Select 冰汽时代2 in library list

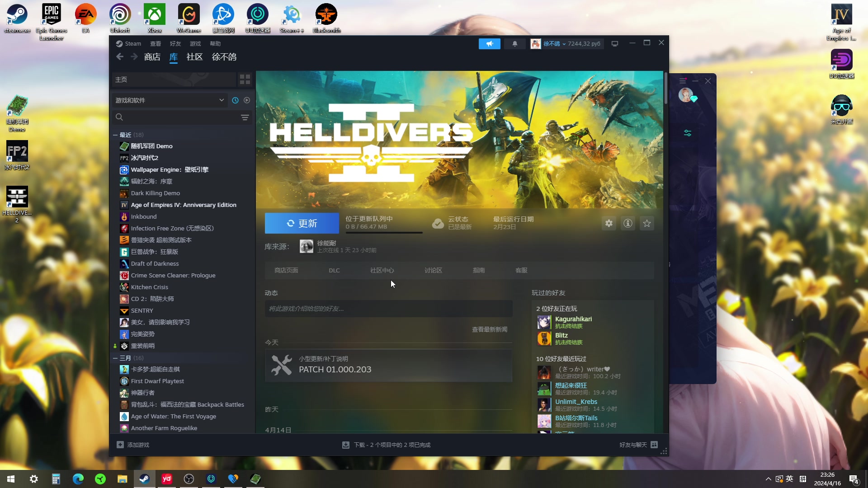[145, 158]
